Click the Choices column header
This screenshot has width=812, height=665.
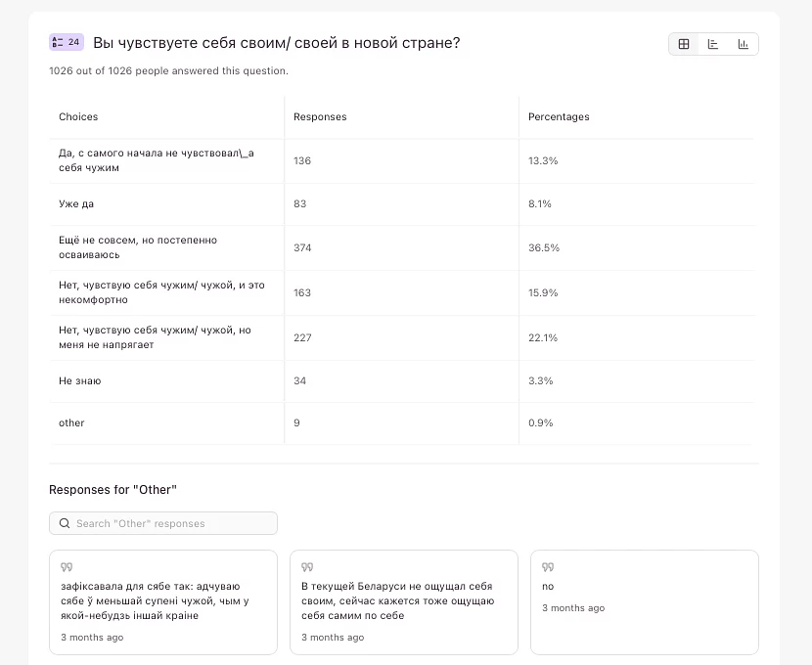pyautogui.click(x=78, y=116)
